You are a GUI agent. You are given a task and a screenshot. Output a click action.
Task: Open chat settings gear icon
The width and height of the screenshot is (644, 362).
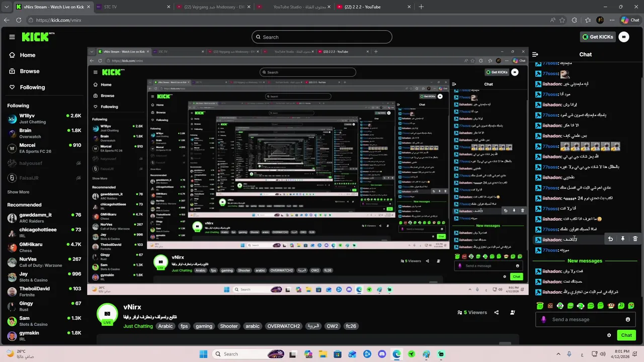point(609,335)
